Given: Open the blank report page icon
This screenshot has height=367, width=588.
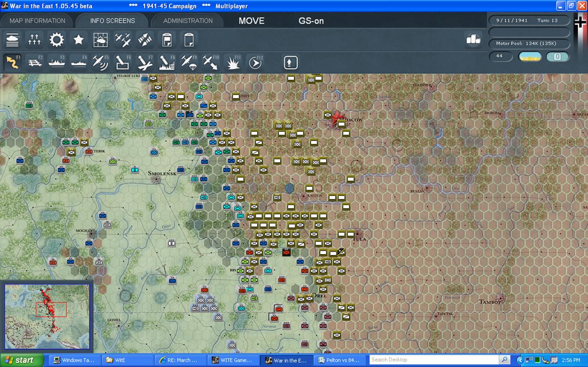Looking at the screenshot, I should (x=189, y=40).
